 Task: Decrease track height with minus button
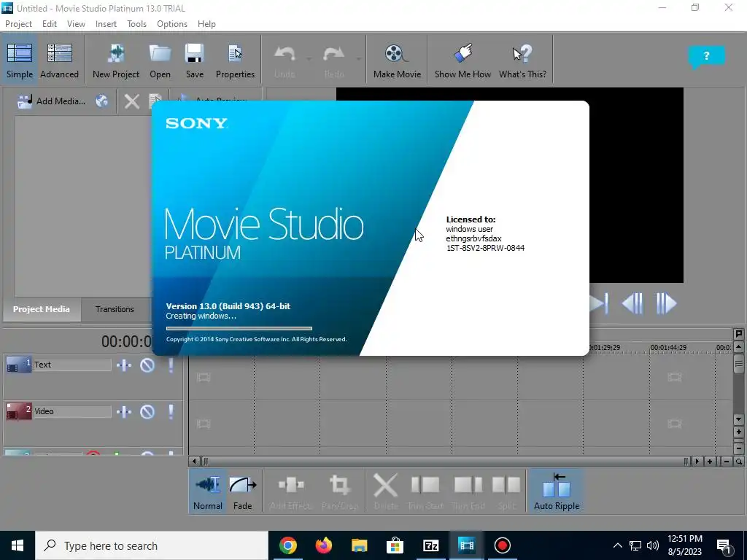tap(738, 448)
